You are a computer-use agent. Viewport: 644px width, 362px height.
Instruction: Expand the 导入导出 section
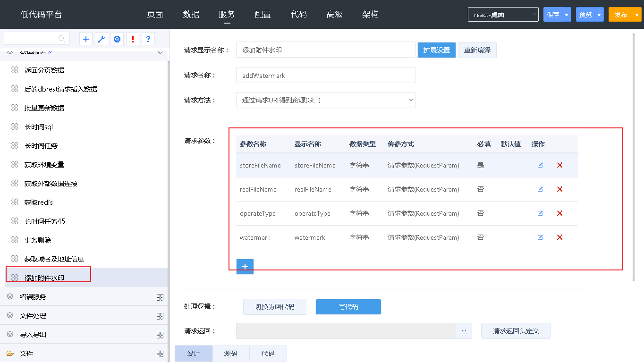pos(84,335)
